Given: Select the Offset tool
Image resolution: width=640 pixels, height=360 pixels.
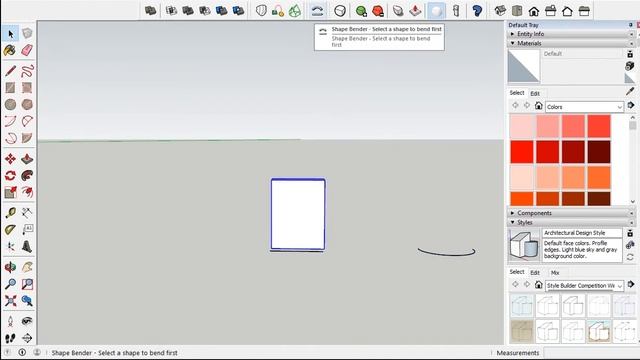Looking at the screenshot, I should [27, 192].
